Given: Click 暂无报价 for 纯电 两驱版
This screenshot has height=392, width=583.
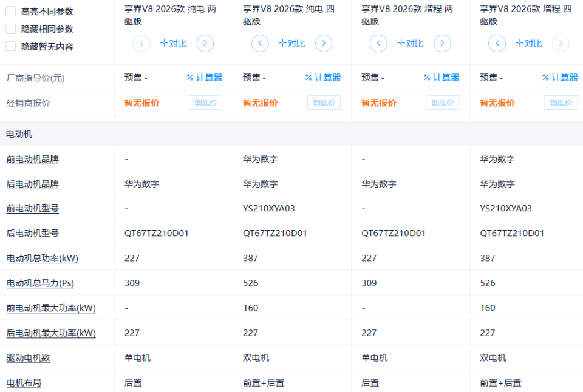Looking at the screenshot, I should click(141, 103).
